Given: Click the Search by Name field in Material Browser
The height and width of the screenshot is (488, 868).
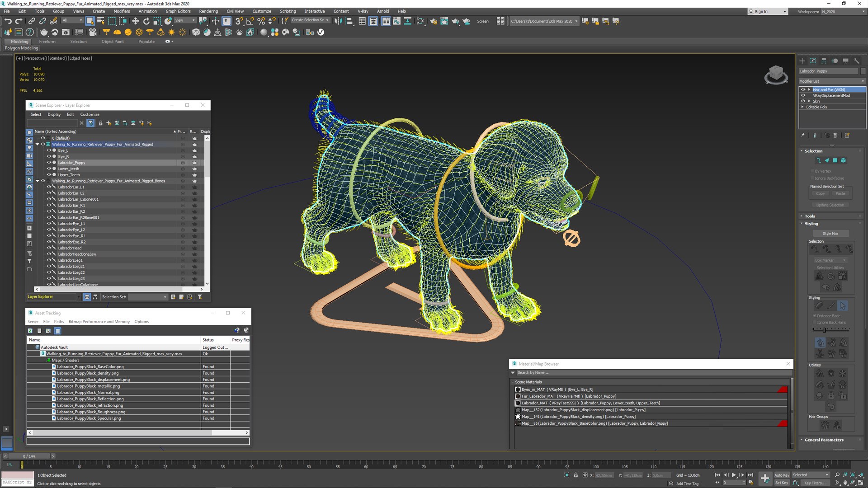Looking at the screenshot, I should coord(653,373).
